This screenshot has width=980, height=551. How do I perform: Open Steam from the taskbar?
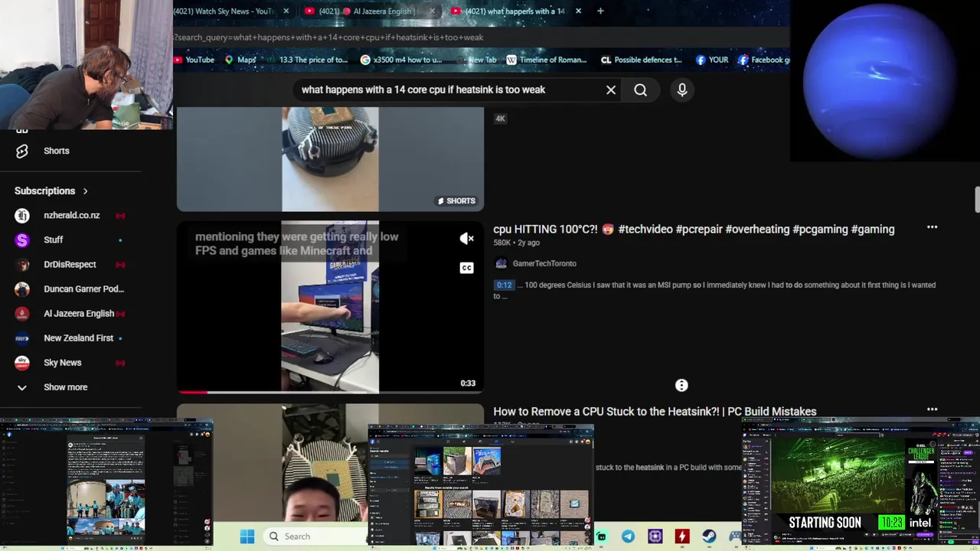click(x=709, y=536)
